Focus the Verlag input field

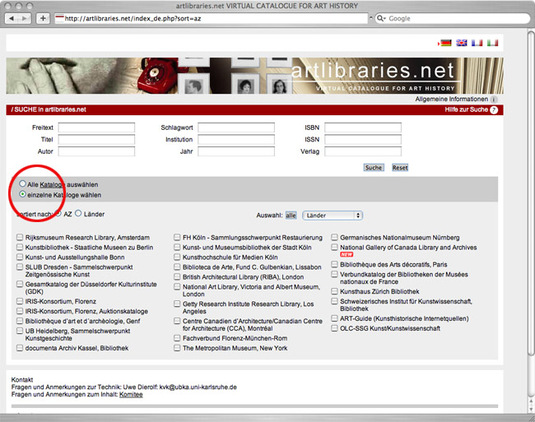363,151
